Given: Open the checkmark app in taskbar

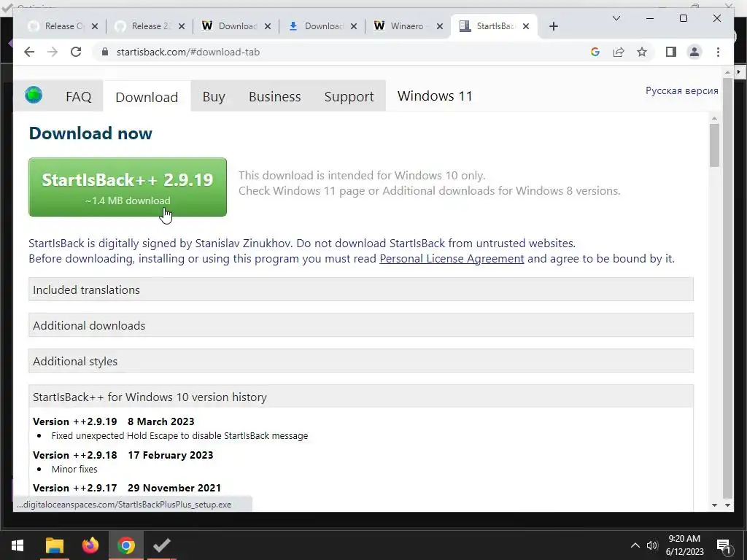Looking at the screenshot, I should coord(161,545).
